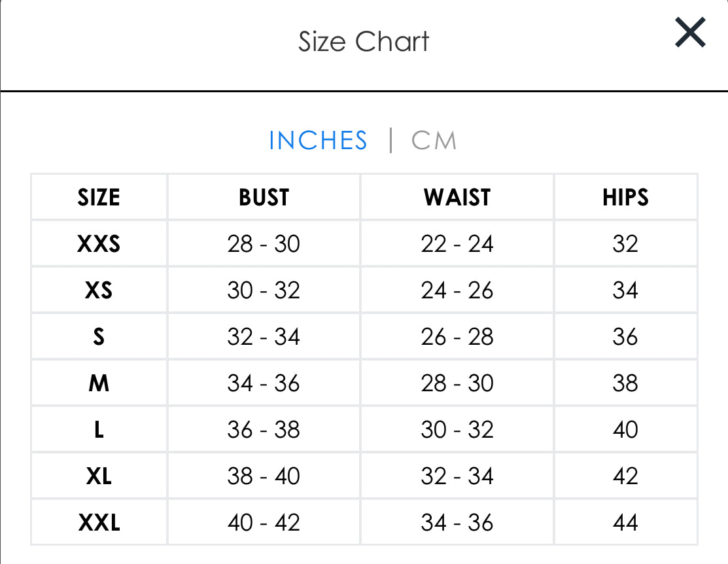Click the BUST column header
The image size is (728, 564).
pos(264,198)
